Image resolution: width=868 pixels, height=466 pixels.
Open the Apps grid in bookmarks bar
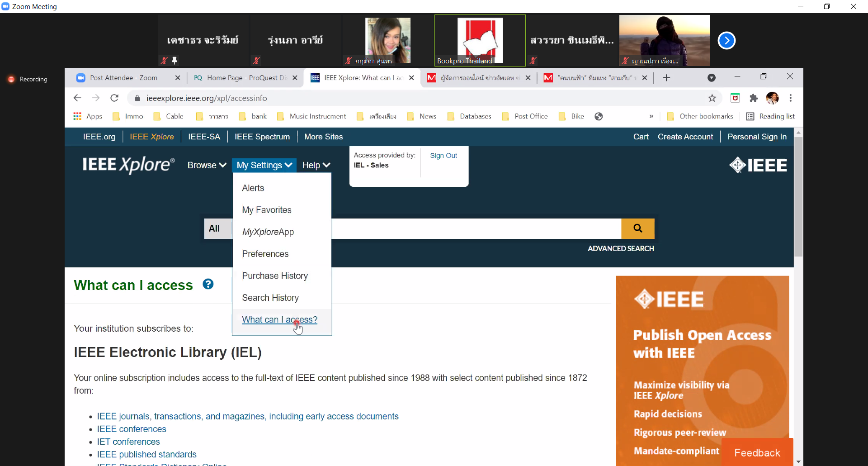pos(88,116)
